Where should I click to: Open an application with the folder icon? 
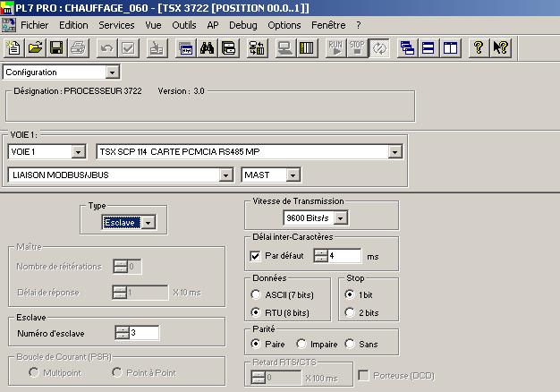[x=35, y=48]
